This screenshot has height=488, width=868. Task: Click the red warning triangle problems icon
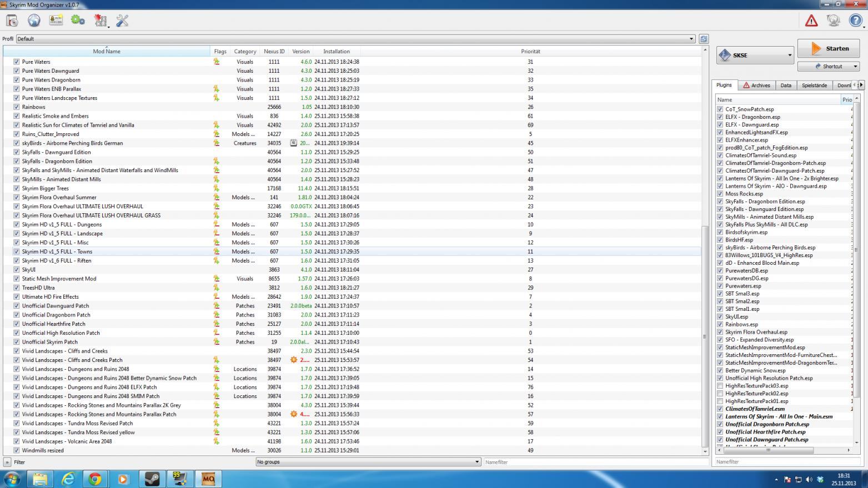tap(811, 21)
